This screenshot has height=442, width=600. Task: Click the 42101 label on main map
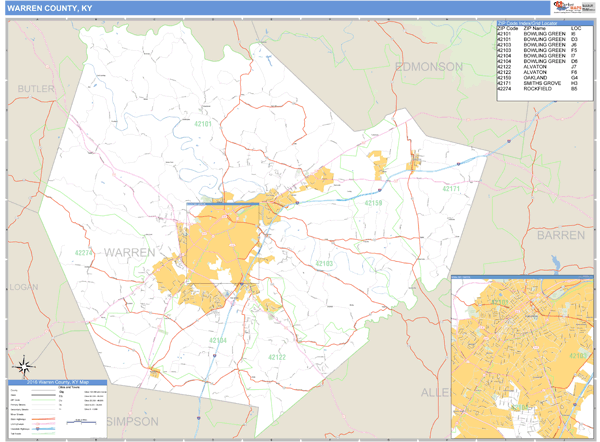[x=203, y=124]
